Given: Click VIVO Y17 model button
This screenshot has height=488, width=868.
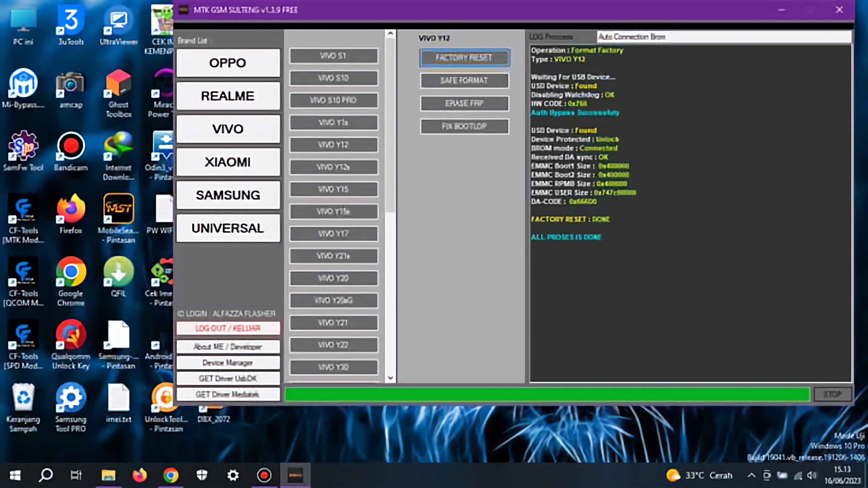Looking at the screenshot, I should 333,233.
